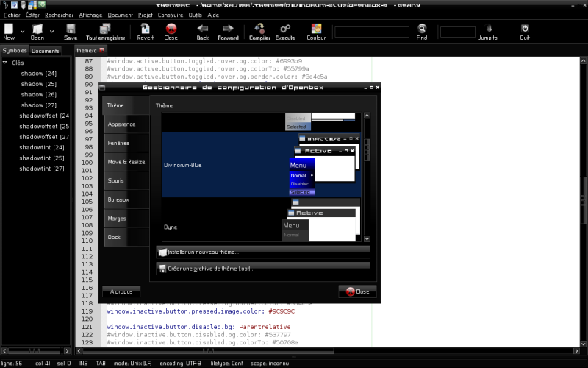The image size is (588, 368).
Task: Click editor horizontal scrollbar right arrow
Action: tap(576, 351)
